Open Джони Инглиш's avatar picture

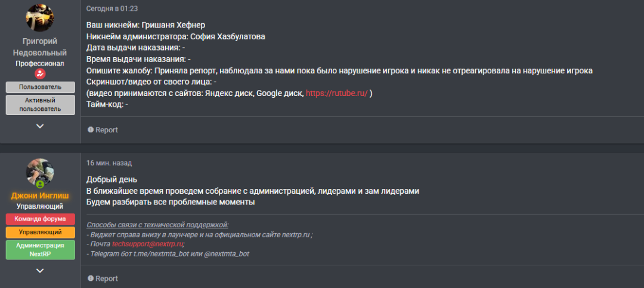pyautogui.click(x=40, y=172)
